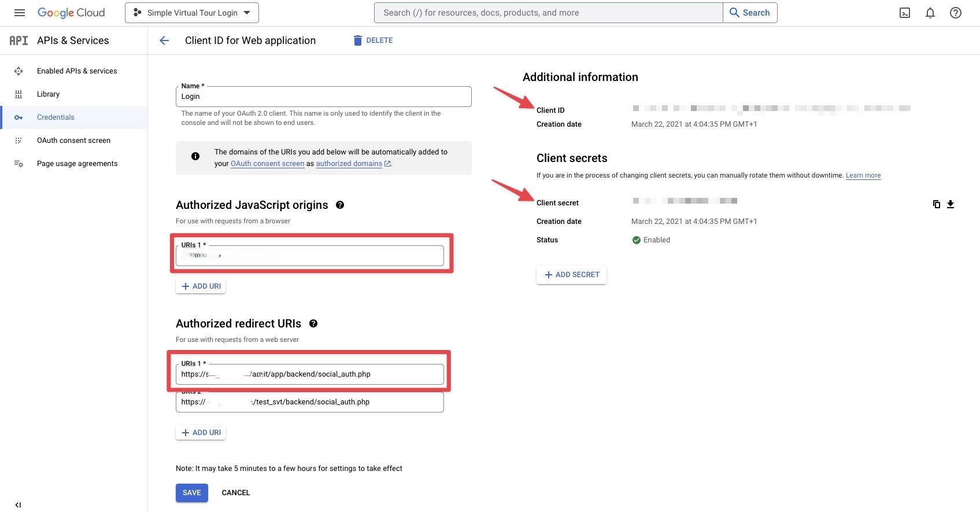Click the Page usage agreements settings icon
This screenshot has width=980, height=512.
19,164
